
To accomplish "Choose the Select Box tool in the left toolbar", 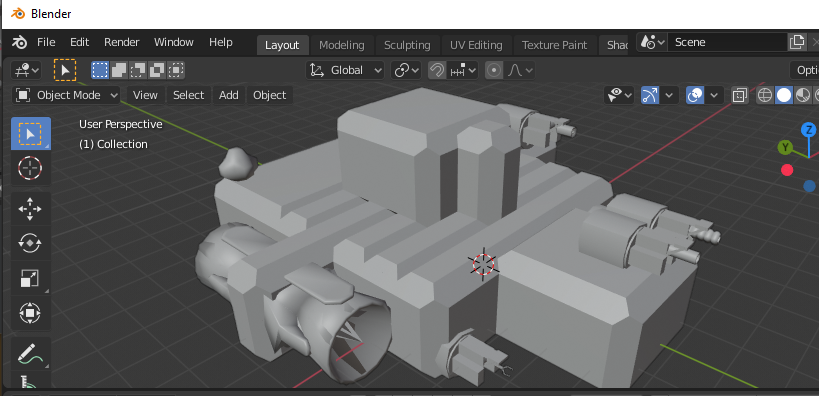I will [x=30, y=134].
